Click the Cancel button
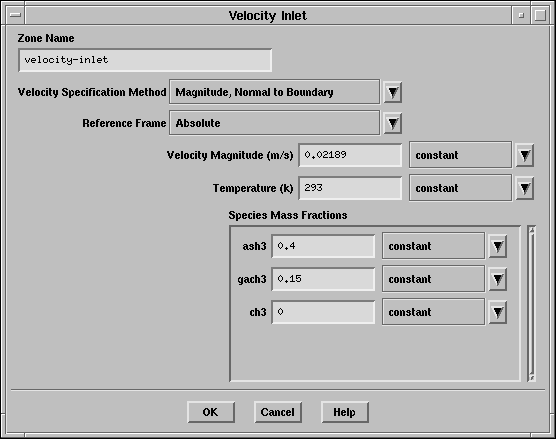The image size is (556, 439). click(278, 412)
